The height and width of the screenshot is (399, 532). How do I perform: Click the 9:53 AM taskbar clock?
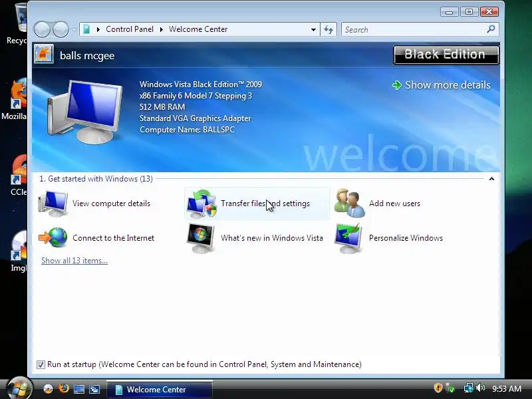click(x=507, y=388)
